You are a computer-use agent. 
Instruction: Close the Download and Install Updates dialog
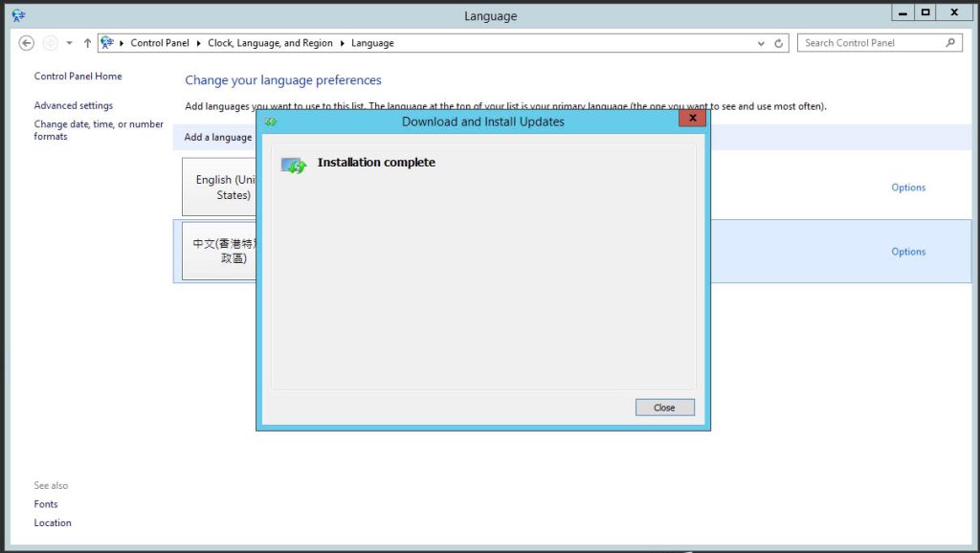693,118
